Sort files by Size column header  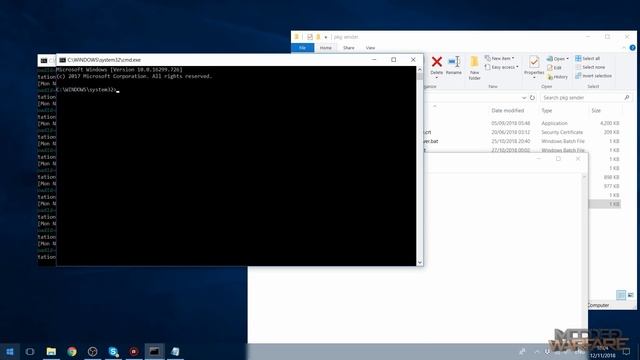tap(596, 111)
